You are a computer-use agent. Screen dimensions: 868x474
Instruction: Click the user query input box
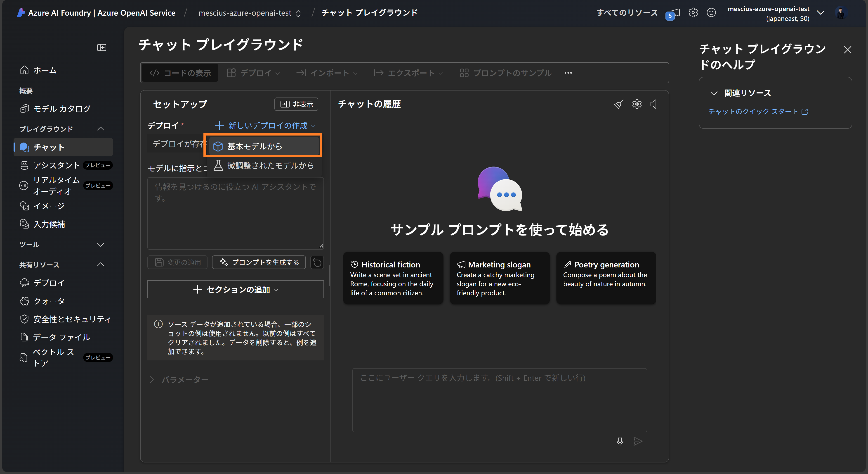(x=499, y=400)
